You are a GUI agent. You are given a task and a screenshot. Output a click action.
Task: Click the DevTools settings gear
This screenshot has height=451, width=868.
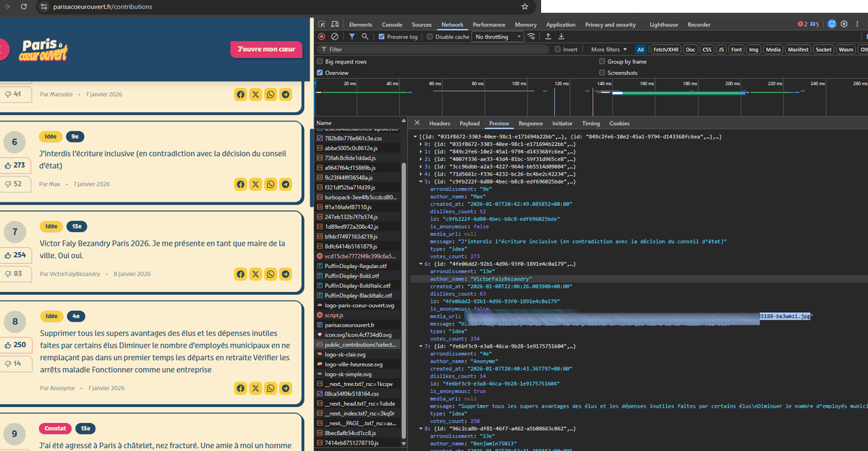pyautogui.click(x=843, y=25)
